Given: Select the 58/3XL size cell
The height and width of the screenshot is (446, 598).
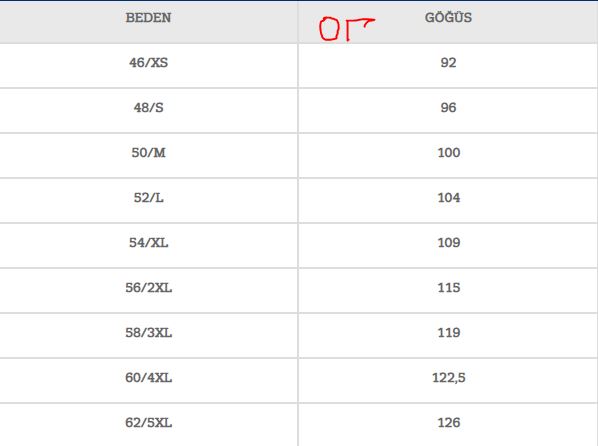Looking at the screenshot, I should pos(148,333).
